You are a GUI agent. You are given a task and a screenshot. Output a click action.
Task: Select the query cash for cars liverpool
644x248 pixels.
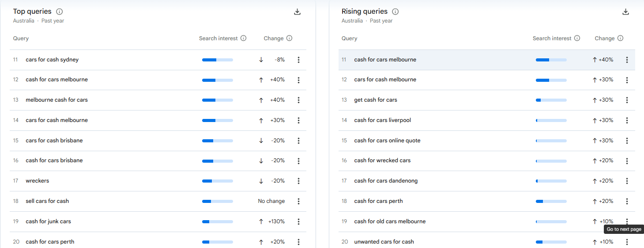[x=383, y=120]
